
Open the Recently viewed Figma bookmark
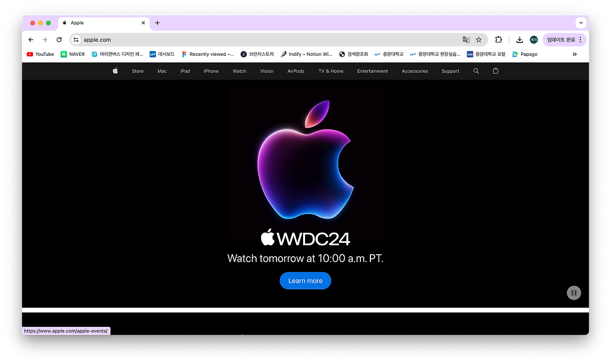coord(208,54)
